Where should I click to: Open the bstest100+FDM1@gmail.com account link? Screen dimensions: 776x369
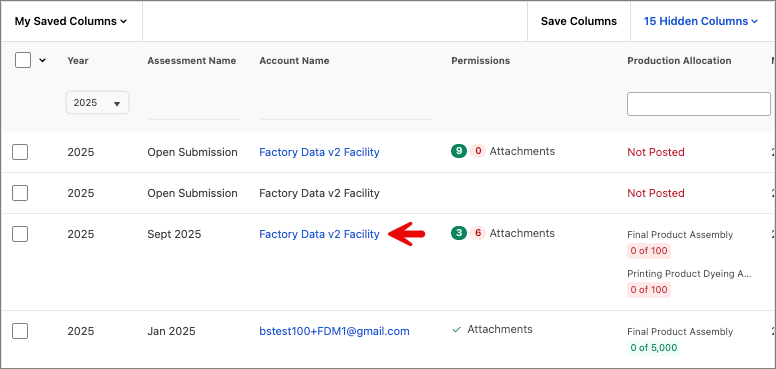click(334, 331)
